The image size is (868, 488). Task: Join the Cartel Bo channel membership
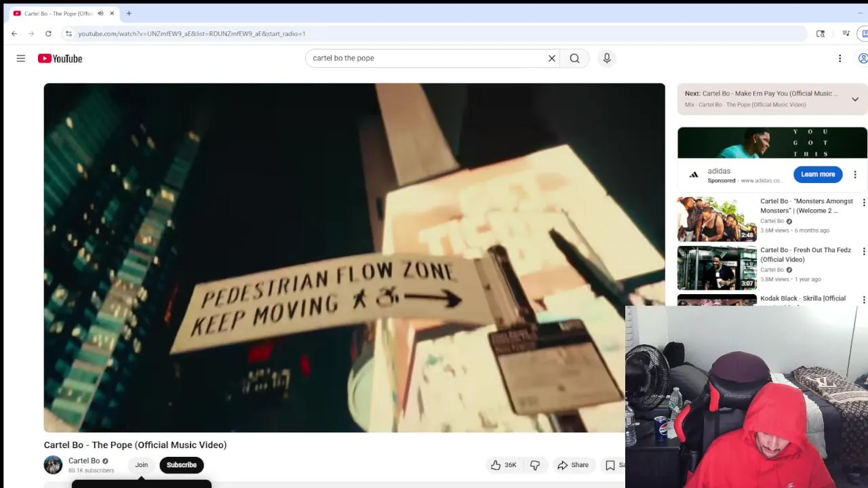tap(141, 465)
